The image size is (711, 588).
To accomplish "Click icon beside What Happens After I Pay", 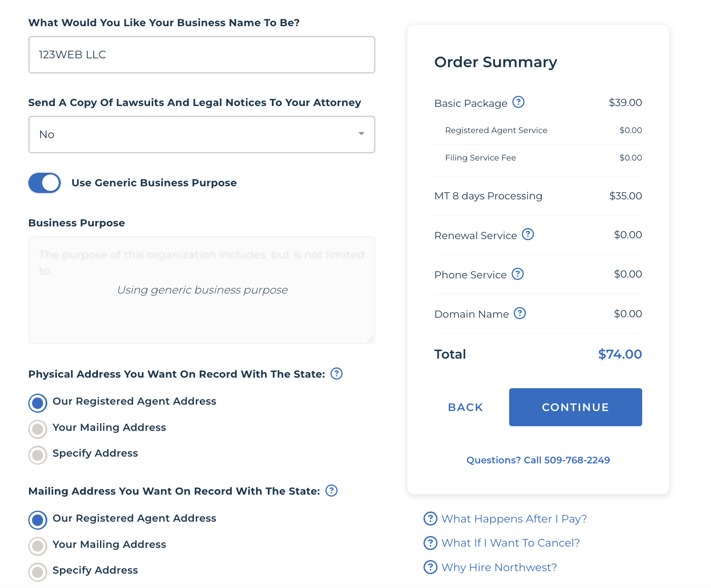I will pyautogui.click(x=430, y=519).
